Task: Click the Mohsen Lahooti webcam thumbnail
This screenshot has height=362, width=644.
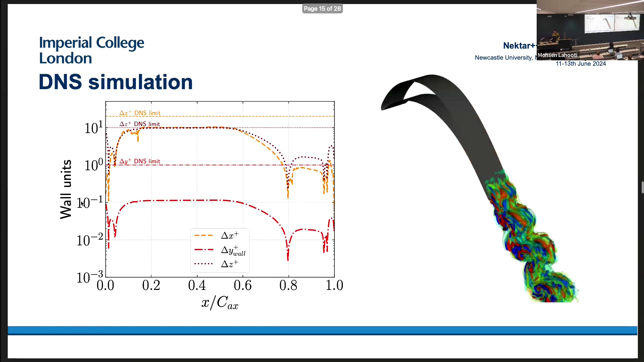Action: [x=590, y=30]
